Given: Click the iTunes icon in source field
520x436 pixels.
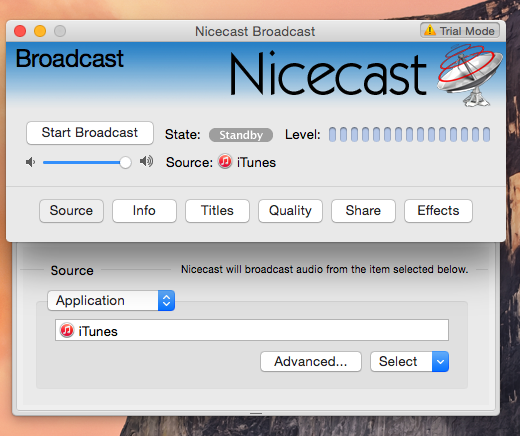Looking at the screenshot, I should [67, 330].
